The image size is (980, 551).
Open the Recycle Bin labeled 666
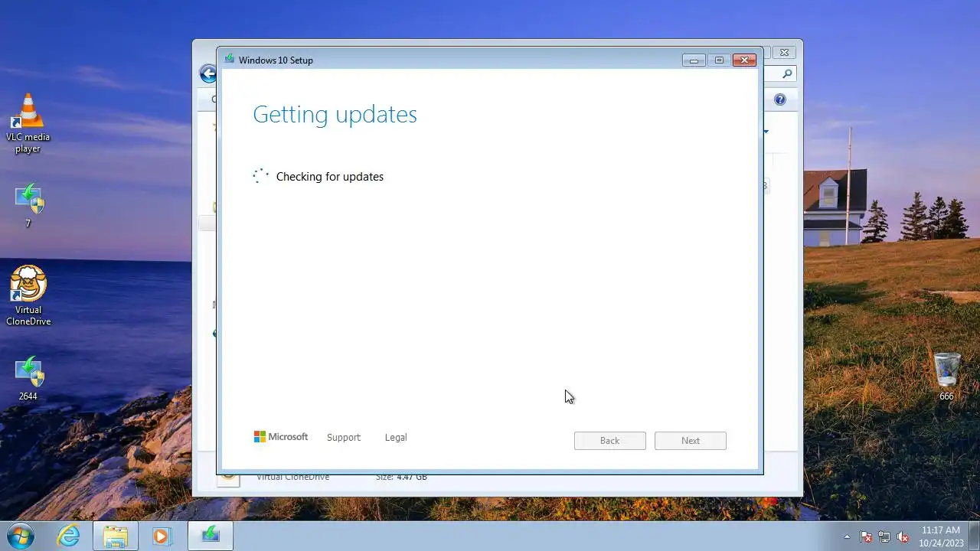[947, 376]
